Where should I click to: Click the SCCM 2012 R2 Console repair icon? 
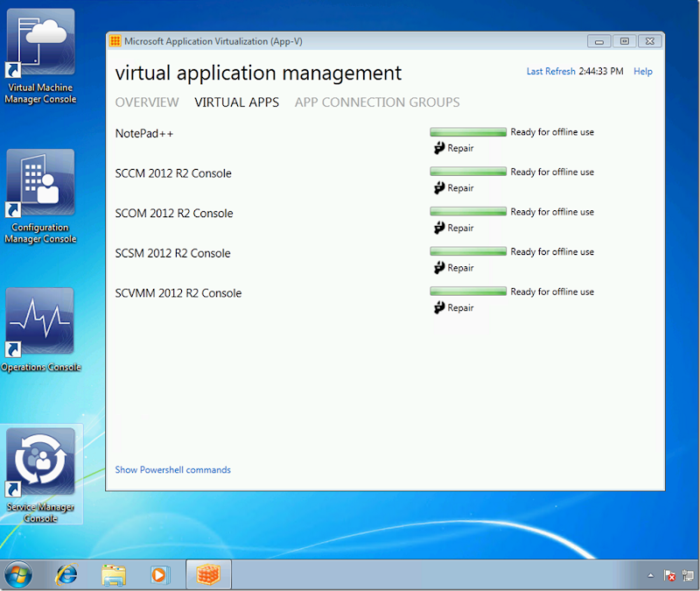point(439,187)
